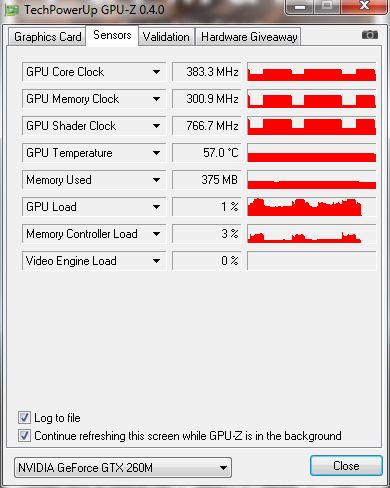Click the GPU Shader Clock value field

click(x=206, y=126)
